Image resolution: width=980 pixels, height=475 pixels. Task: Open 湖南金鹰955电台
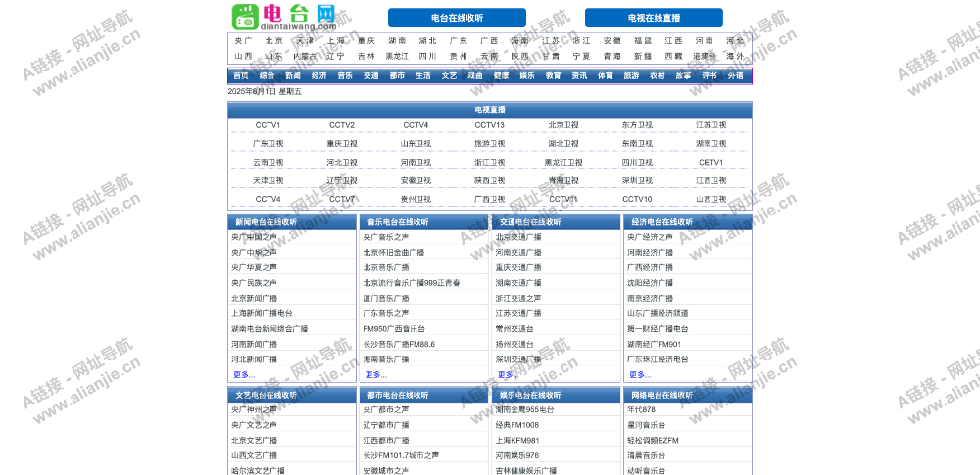pyautogui.click(x=525, y=410)
